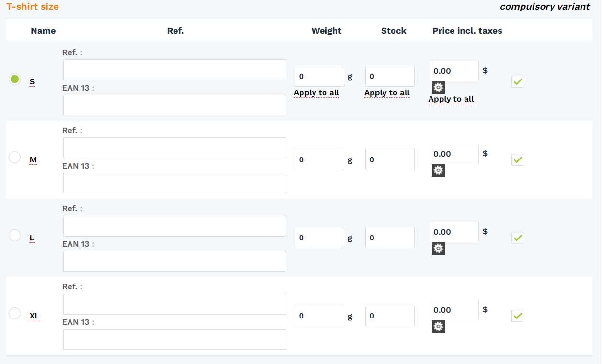Select the S size radio button
The width and height of the screenshot is (604, 364).
click(x=15, y=79)
